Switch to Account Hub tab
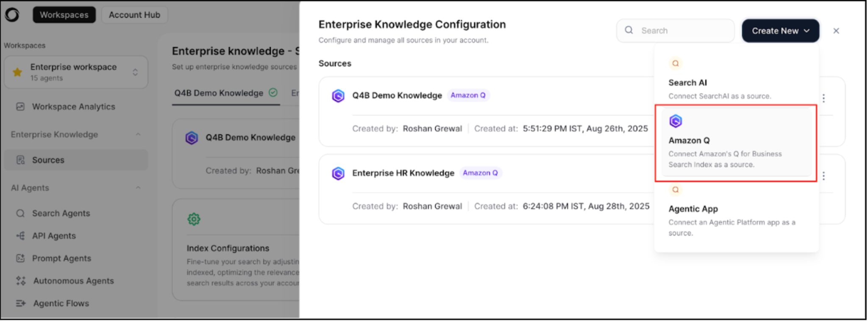 134,15
